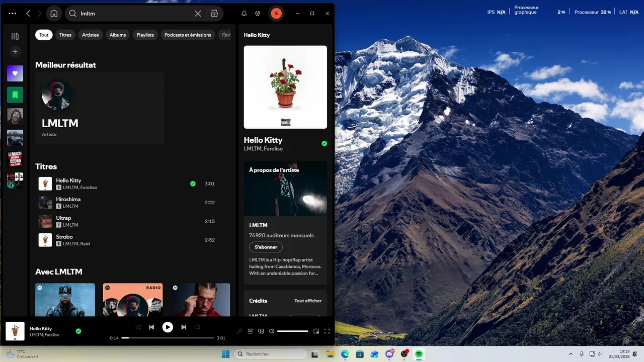Open the user profile avatar S

(x=276, y=14)
